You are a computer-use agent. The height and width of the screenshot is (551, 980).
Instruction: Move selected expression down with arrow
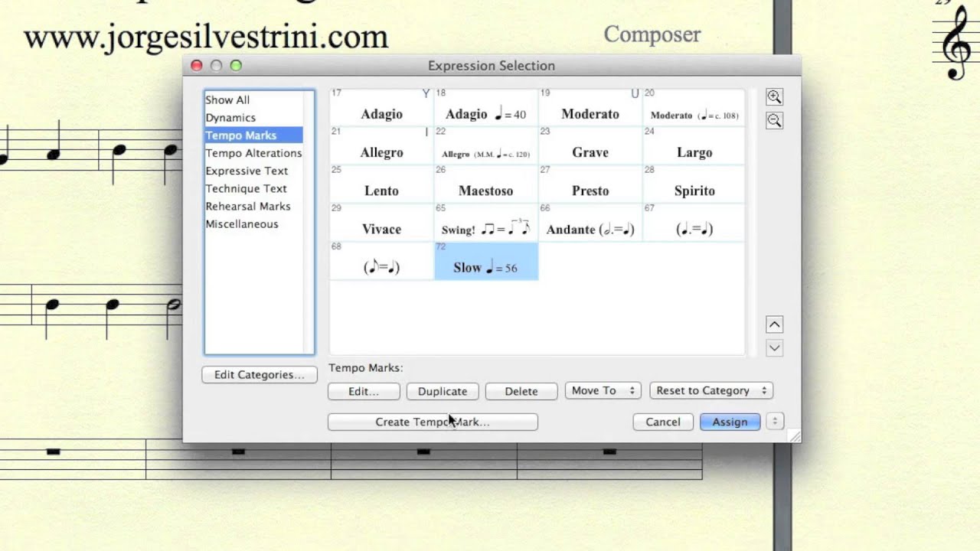[x=774, y=348]
